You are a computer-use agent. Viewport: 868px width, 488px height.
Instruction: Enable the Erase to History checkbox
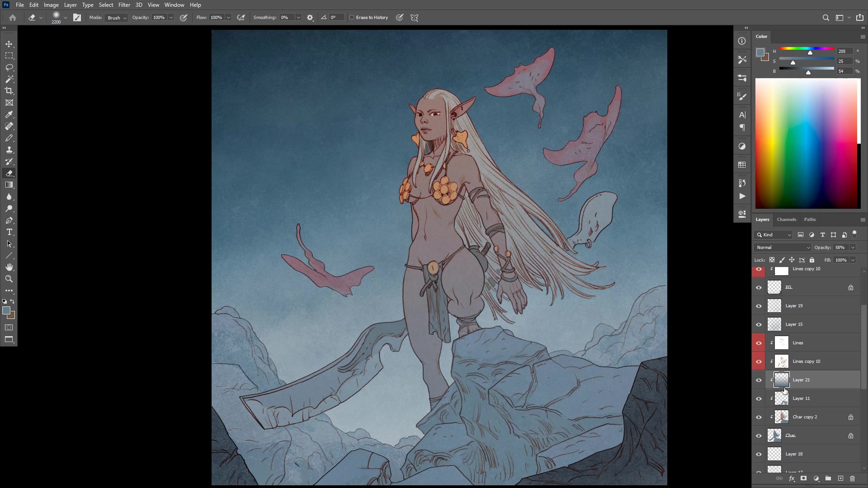tap(352, 18)
